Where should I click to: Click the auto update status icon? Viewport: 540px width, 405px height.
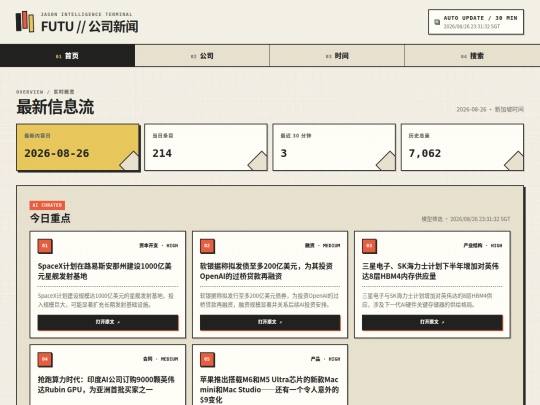437,22
